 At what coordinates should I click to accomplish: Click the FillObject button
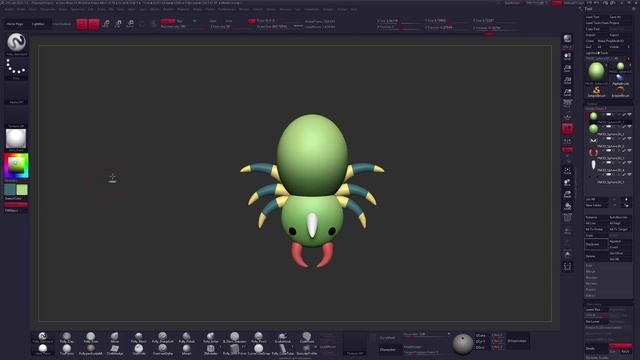tap(16, 211)
